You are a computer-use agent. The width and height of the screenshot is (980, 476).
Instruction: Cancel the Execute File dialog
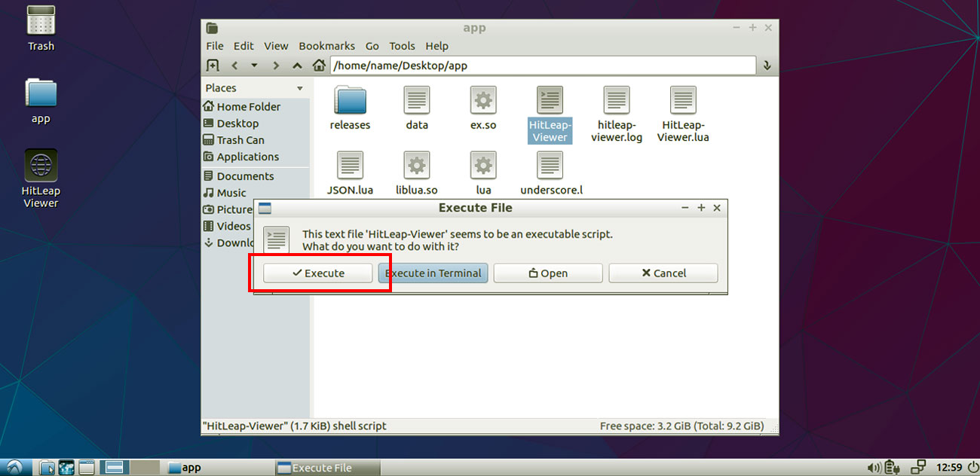pyautogui.click(x=663, y=273)
